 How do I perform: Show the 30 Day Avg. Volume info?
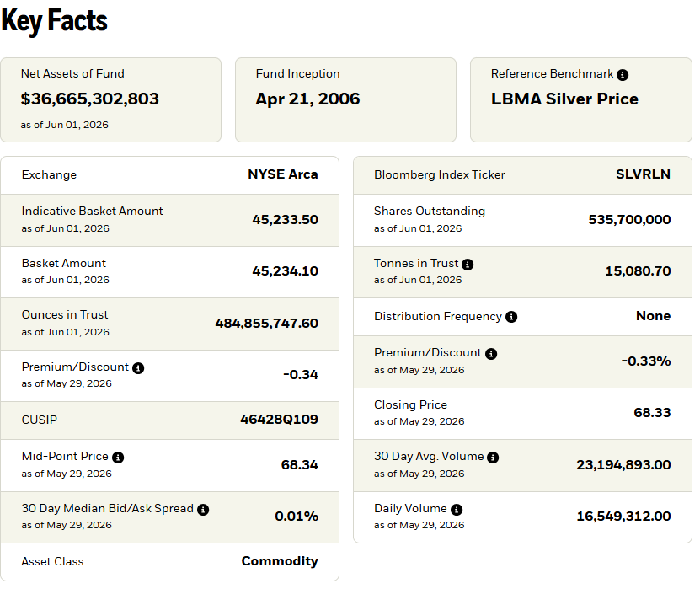(493, 458)
